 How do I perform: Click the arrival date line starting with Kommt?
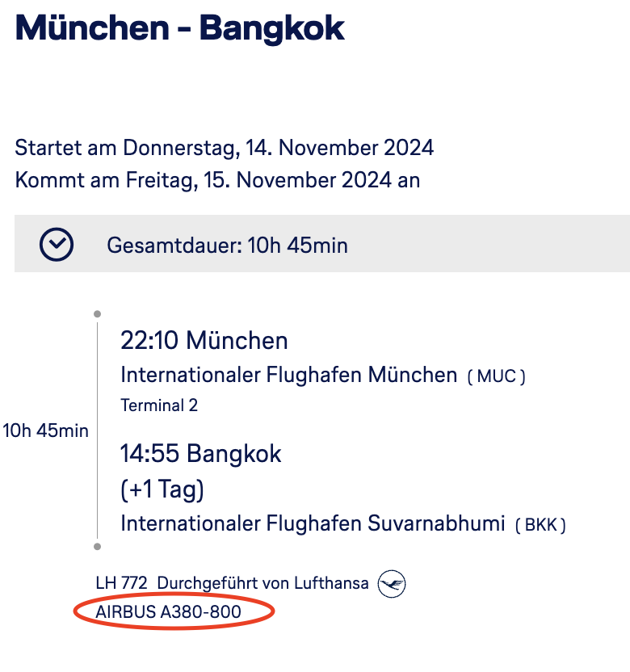217,180
